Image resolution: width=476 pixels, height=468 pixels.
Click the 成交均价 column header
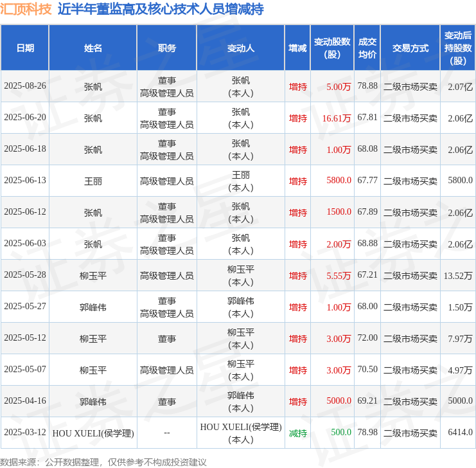pyautogui.click(x=367, y=48)
